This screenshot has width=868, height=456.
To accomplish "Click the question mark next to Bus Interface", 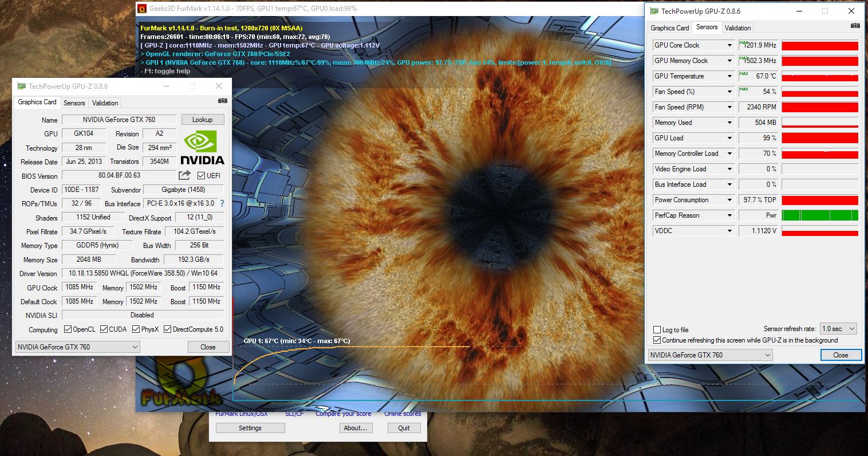I will tap(222, 203).
